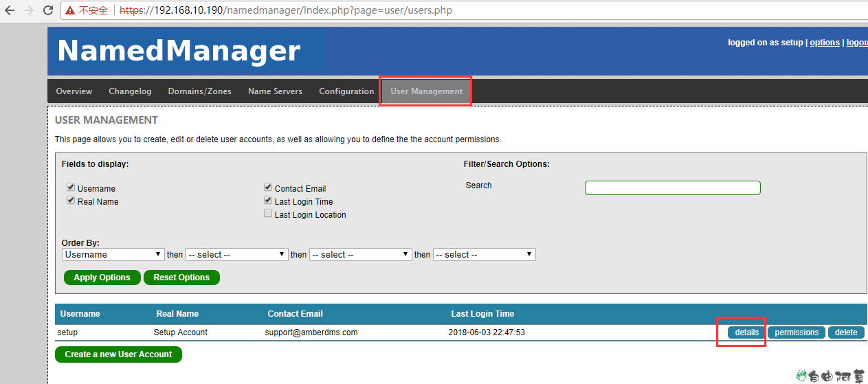Open the Changelog tab
This screenshot has width=868, height=384.
130,91
